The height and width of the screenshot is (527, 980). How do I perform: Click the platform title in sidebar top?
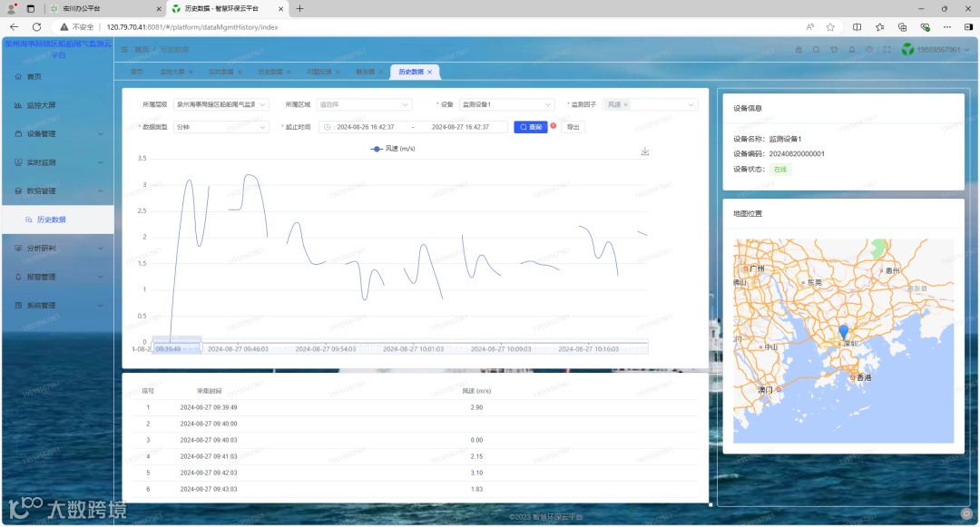[58, 49]
